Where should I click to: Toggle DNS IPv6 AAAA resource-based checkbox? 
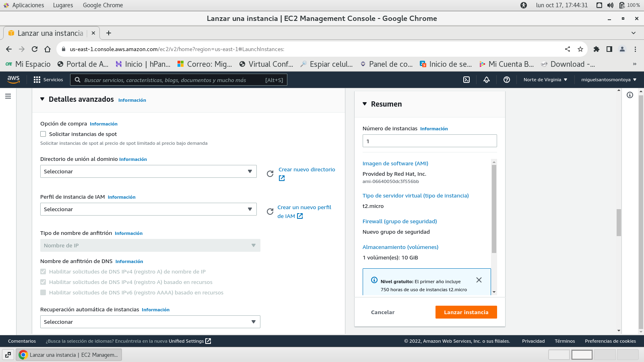point(43,293)
